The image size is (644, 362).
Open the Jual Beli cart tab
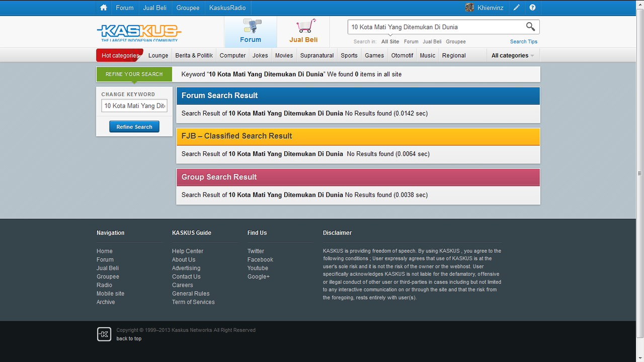(303, 32)
